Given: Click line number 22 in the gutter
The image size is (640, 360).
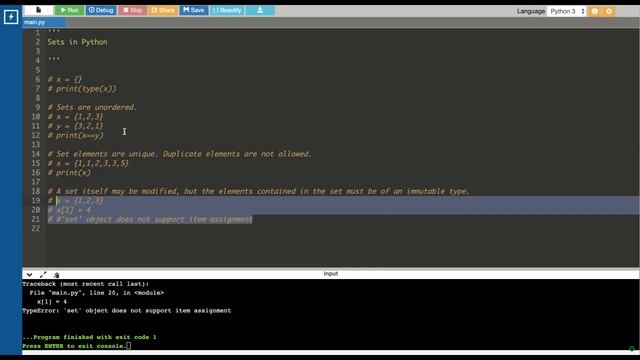Looking at the screenshot, I should [36, 229].
